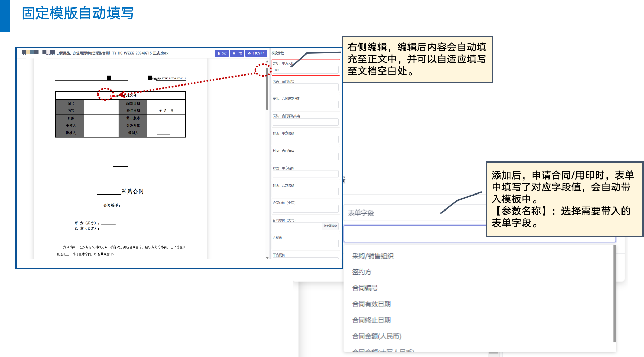Click the 合同总价（小写） input field
The width and height of the screenshot is (644, 357).
click(305, 209)
